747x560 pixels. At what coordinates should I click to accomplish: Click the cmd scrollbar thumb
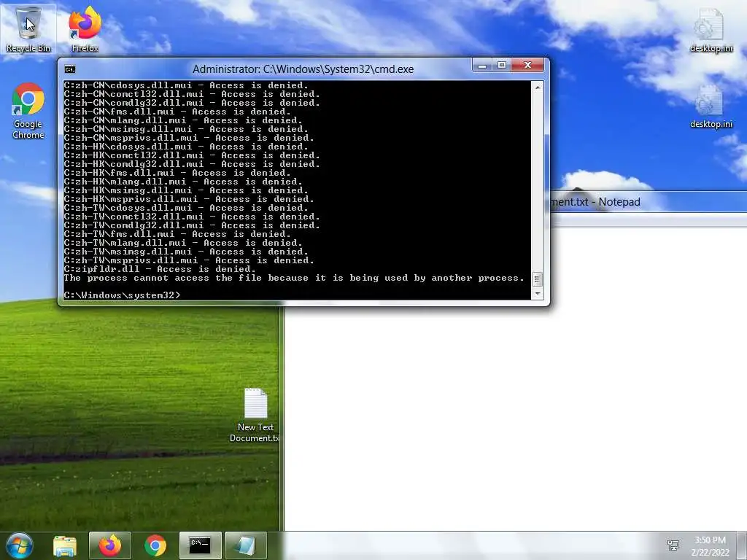pos(538,279)
